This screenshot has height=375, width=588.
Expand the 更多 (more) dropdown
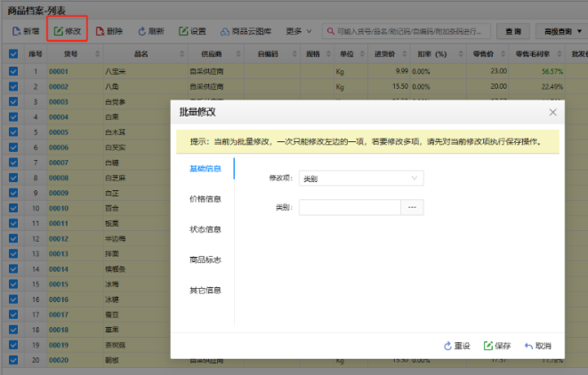[299, 31]
